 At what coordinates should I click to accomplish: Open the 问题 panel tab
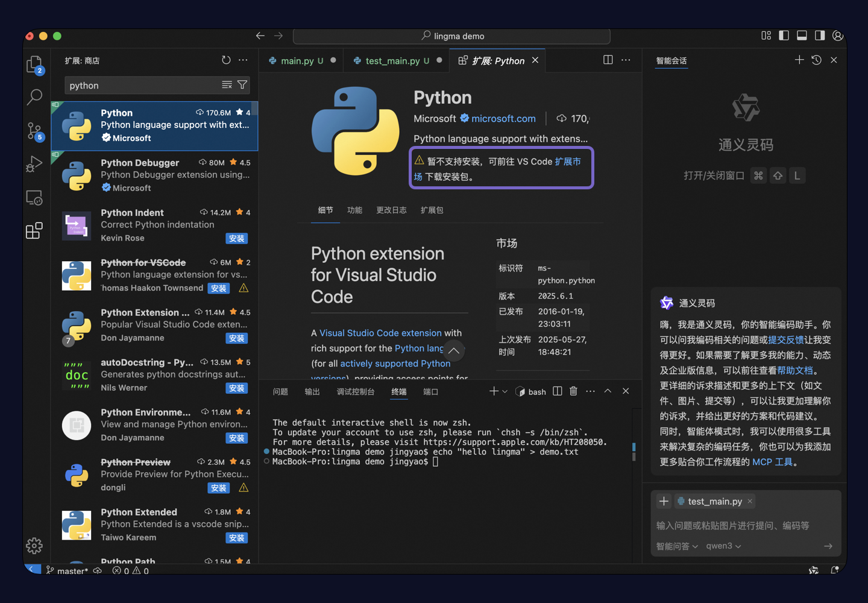coord(280,392)
